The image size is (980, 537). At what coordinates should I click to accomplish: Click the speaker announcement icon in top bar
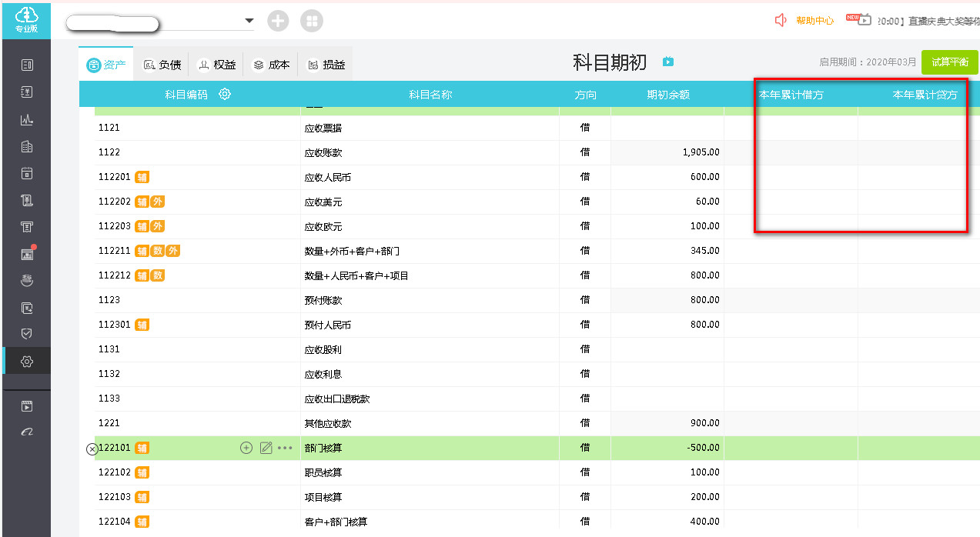click(781, 20)
